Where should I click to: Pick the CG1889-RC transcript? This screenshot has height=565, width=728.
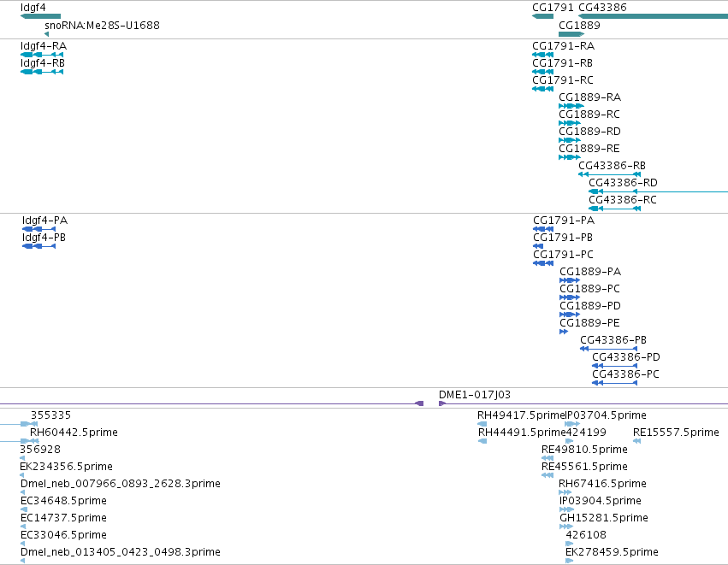point(589,115)
